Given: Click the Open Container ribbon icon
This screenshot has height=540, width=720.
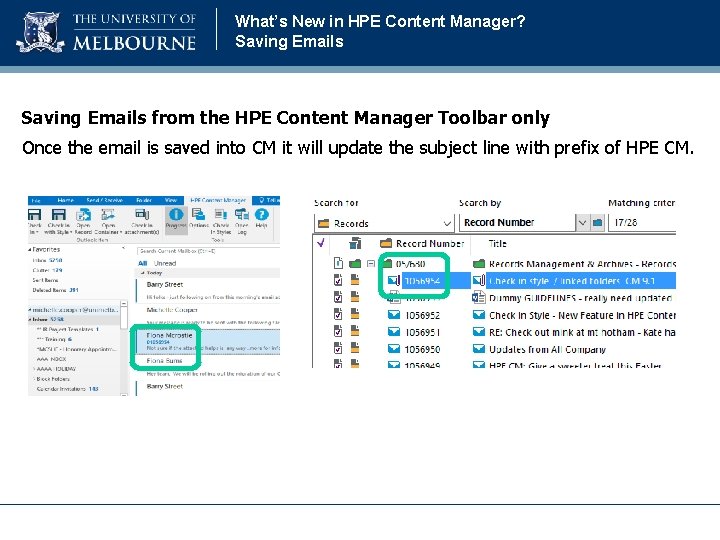Looking at the screenshot, I should (x=108, y=214).
